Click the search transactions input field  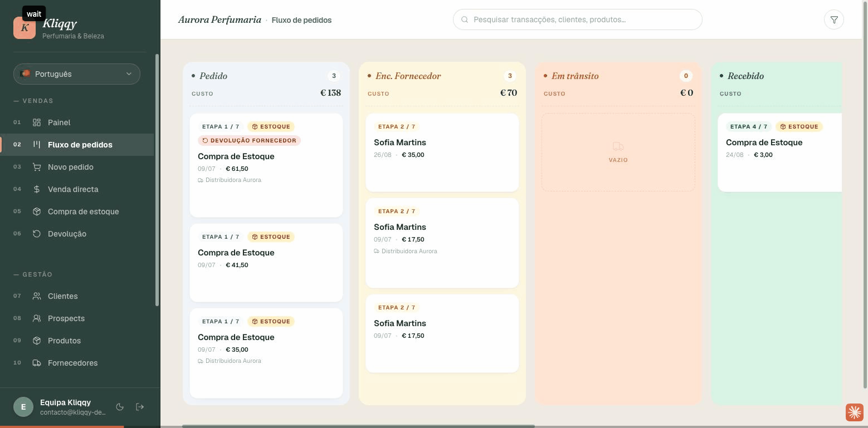tap(578, 19)
